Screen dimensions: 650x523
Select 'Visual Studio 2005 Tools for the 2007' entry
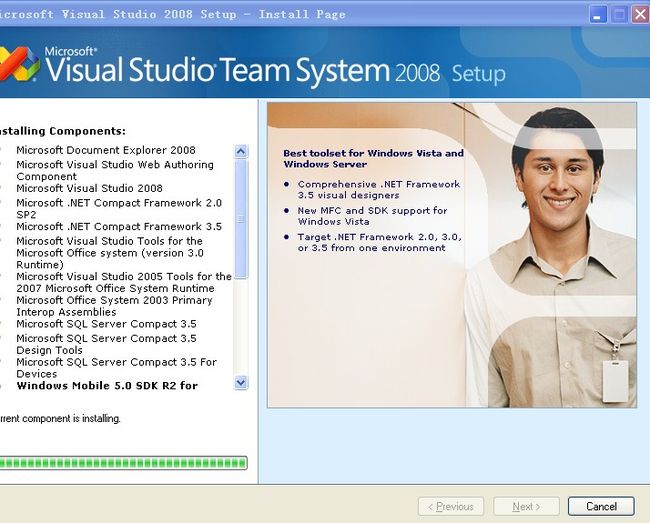124,282
